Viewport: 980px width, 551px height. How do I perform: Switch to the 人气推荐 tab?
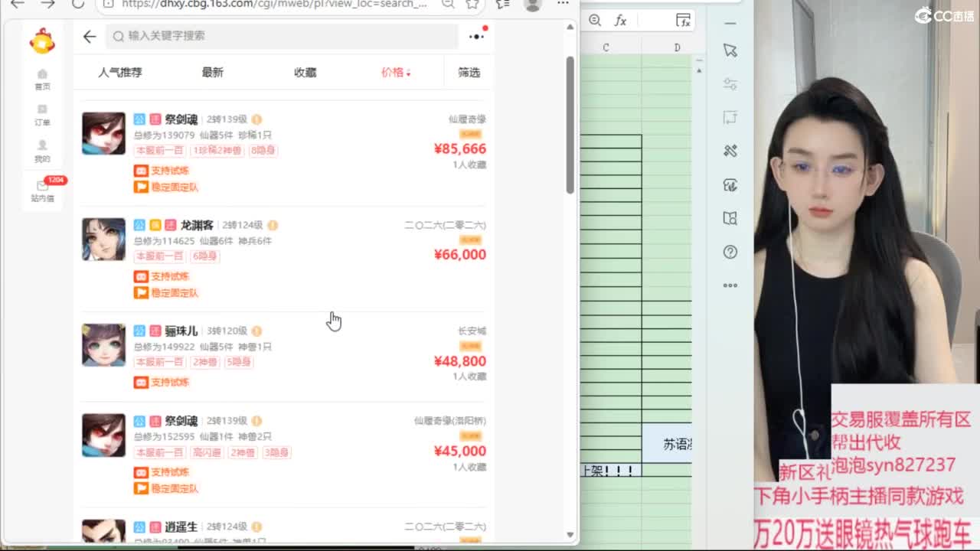[120, 72]
